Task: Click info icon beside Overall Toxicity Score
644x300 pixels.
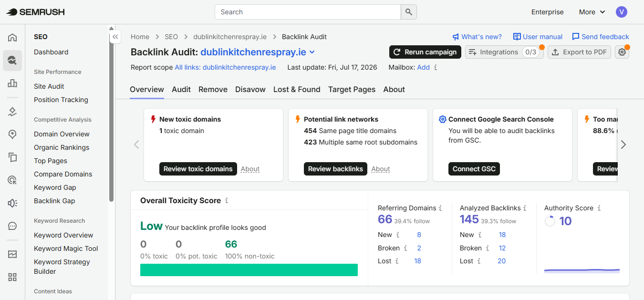Action: click(227, 201)
